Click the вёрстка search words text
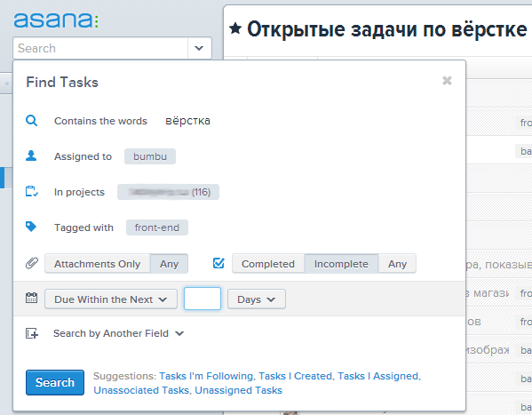 click(187, 121)
